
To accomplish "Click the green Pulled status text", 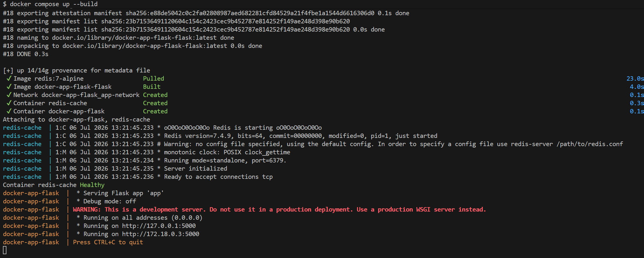I will tap(154, 79).
